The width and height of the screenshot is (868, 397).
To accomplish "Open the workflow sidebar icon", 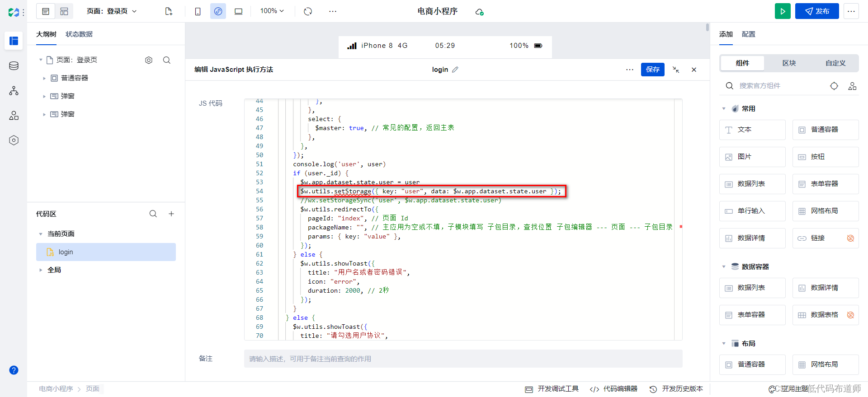I will pyautogui.click(x=14, y=91).
